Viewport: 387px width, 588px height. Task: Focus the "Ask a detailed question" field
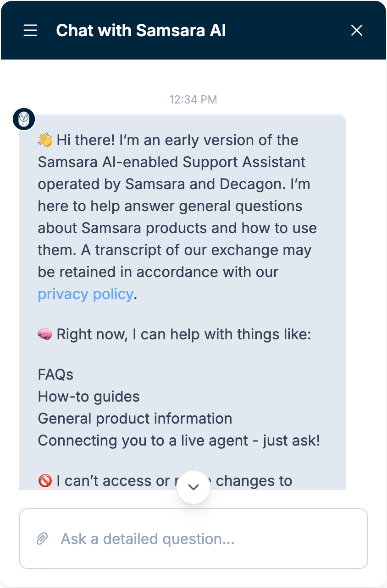coord(206,539)
